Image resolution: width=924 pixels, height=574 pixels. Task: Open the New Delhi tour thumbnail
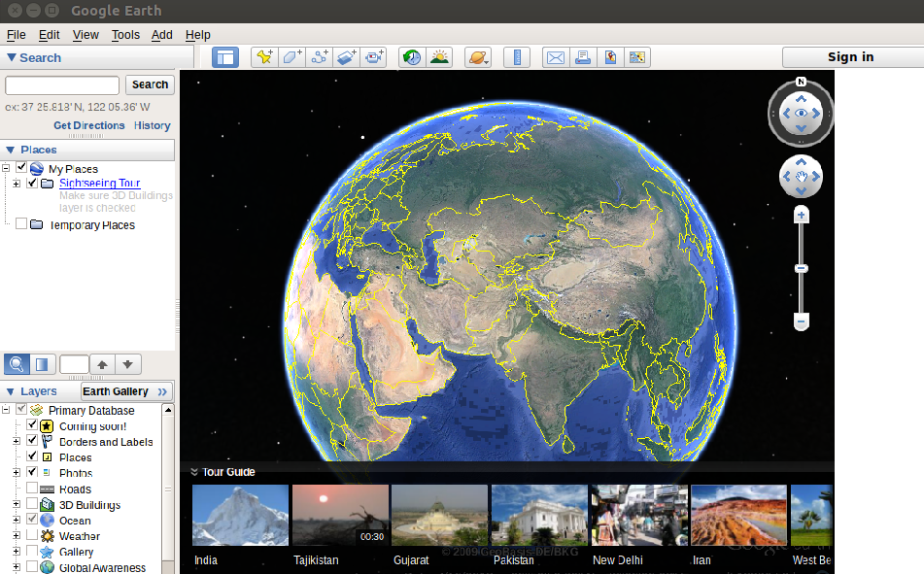tap(639, 515)
